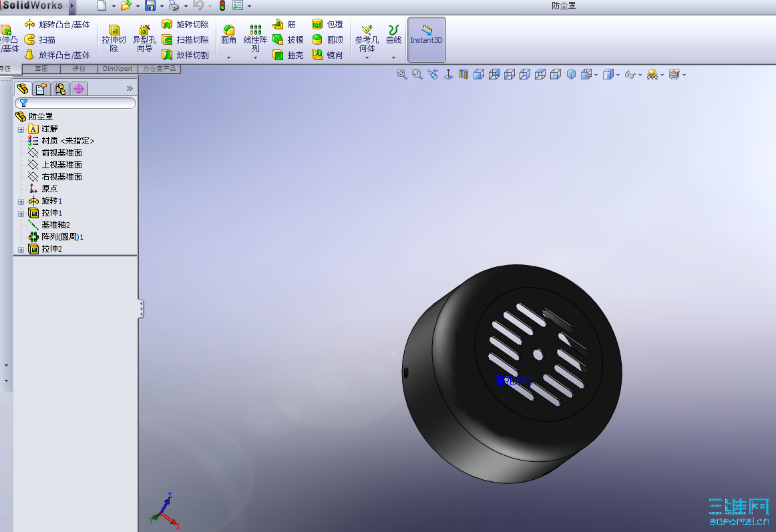Click the Linear Pattern (线性阵列) tool
Viewport: 776px width, 532px height.
click(x=255, y=39)
